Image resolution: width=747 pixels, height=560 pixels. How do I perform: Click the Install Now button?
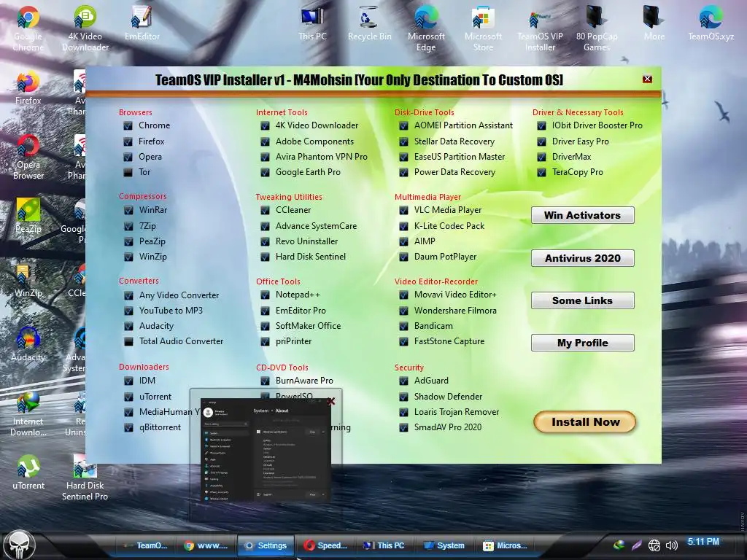pyautogui.click(x=584, y=422)
